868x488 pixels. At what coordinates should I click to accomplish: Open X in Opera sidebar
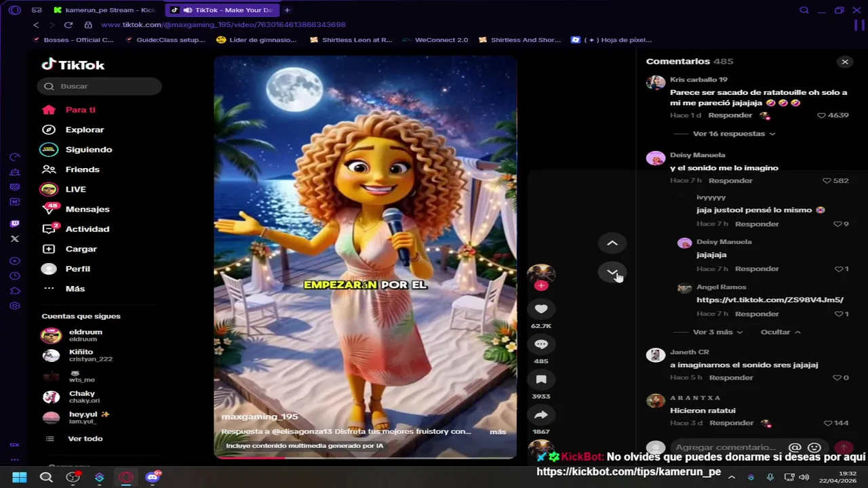(x=15, y=239)
